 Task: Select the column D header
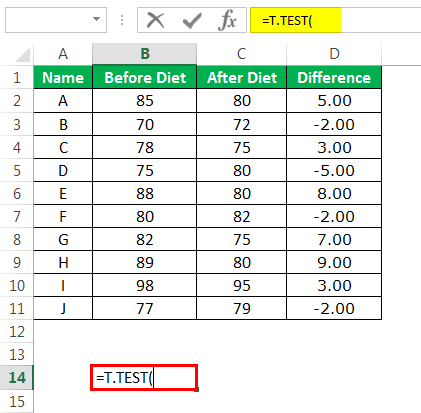334,54
